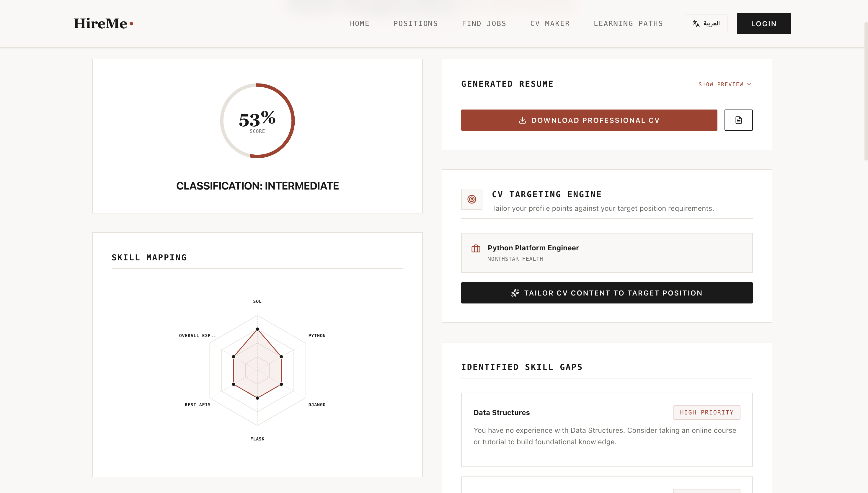Open the CV Maker menu item
Image resolution: width=868 pixels, height=493 pixels.
[550, 23]
